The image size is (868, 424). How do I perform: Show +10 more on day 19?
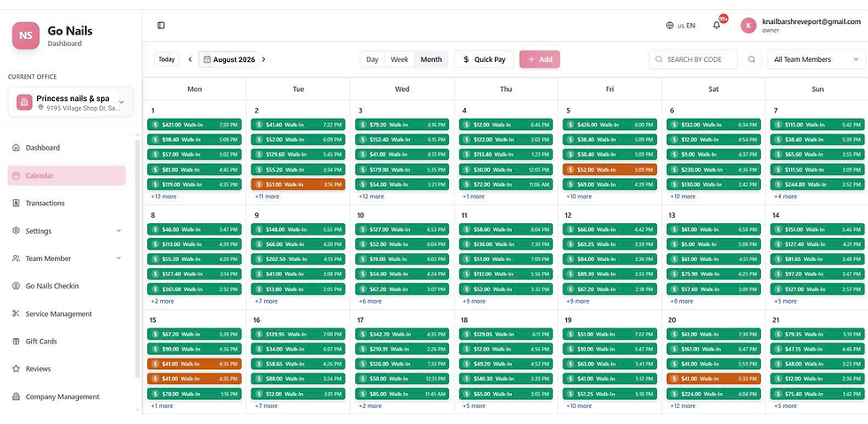[578, 406]
